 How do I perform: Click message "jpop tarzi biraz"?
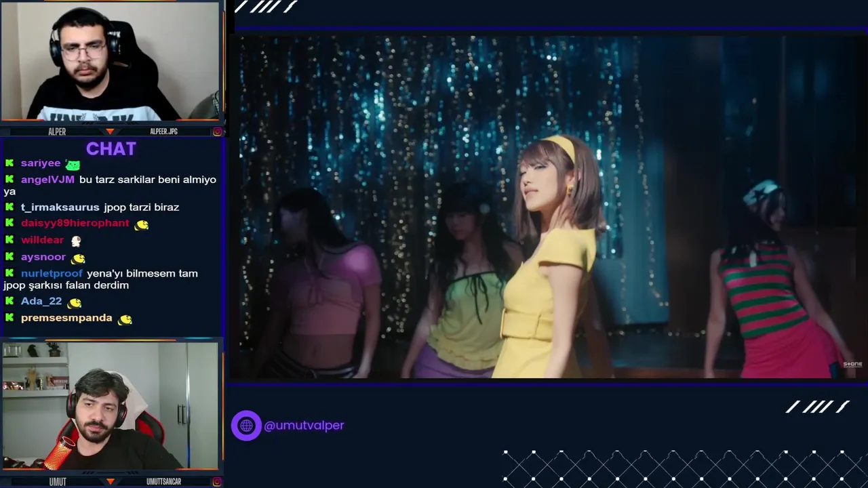(142, 207)
